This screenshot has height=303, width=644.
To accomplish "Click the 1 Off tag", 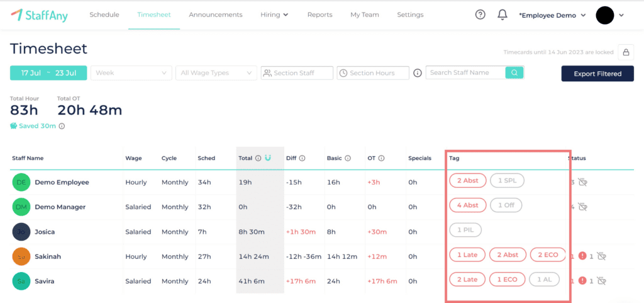I will pyautogui.click(x=506, y=205).
